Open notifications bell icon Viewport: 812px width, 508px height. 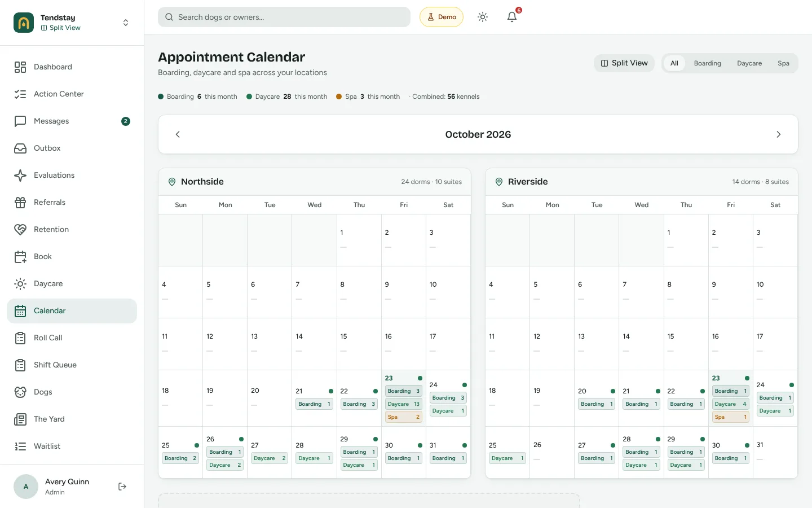[512, 17]
